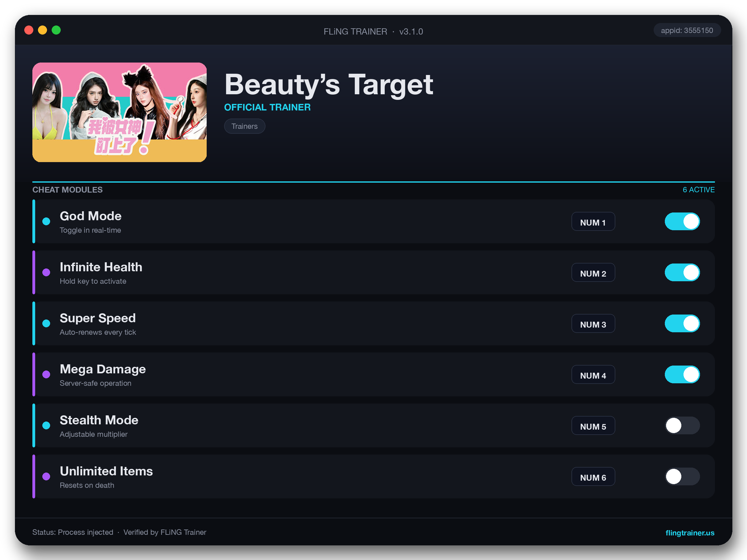747x560 pixels.
Task: Select the NUM 3 hotkey badge
Action: pyautogui.click(x=593, y=323)
